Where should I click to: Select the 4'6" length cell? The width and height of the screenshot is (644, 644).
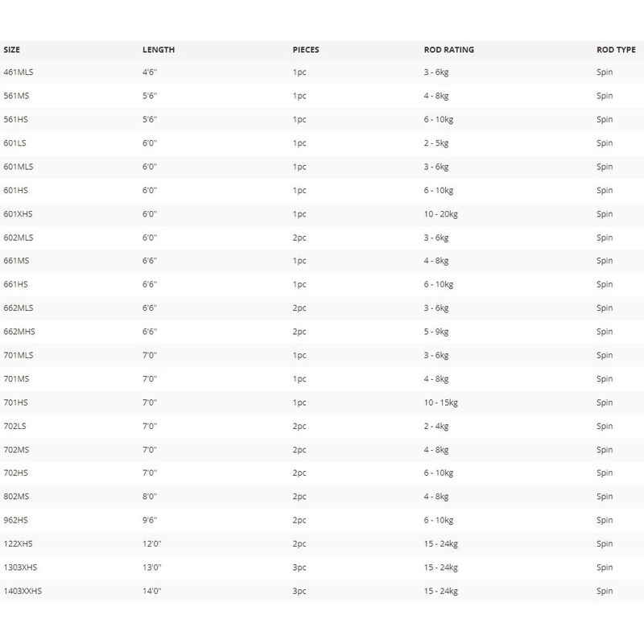click(149, 72)
